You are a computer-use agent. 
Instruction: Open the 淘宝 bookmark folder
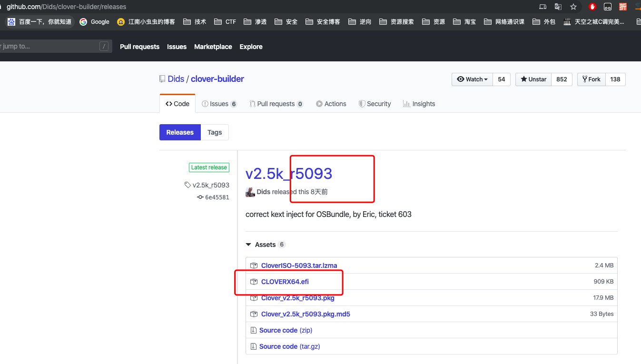point(464,21)
